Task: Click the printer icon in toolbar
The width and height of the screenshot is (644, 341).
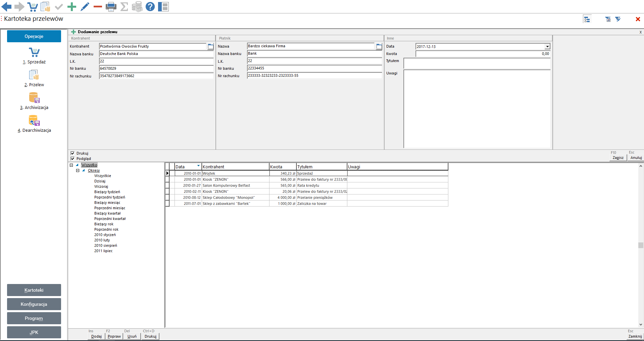Action: (x=111, y=6)
